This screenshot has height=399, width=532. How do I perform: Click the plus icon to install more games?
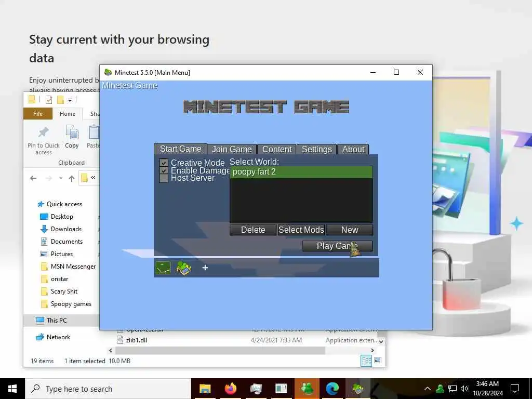(205, 268)
